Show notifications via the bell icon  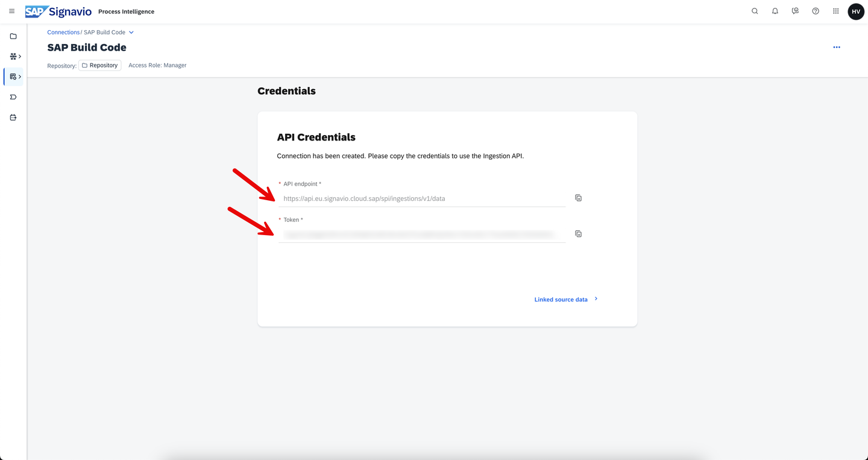(x=775, y=11)
